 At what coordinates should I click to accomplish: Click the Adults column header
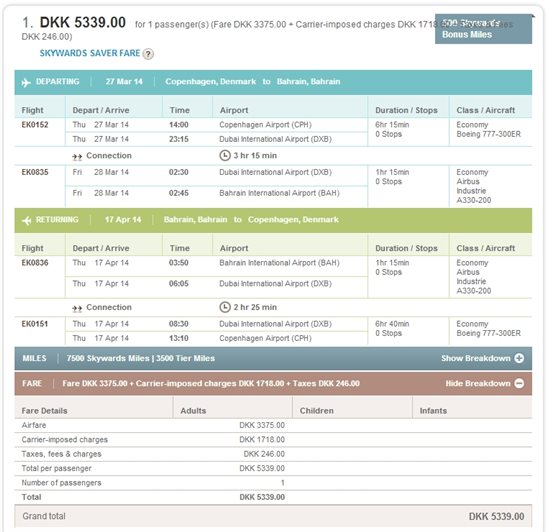(193, 411)
